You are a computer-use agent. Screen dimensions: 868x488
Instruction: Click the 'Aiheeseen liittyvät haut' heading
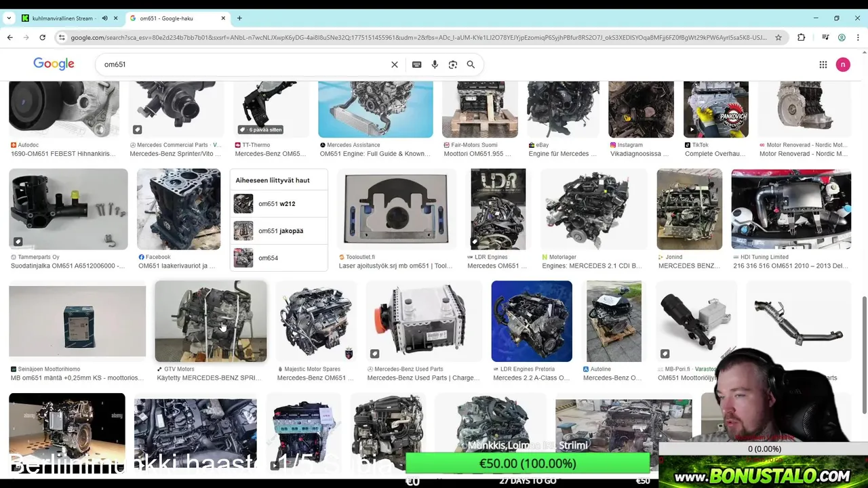[273, 180]
